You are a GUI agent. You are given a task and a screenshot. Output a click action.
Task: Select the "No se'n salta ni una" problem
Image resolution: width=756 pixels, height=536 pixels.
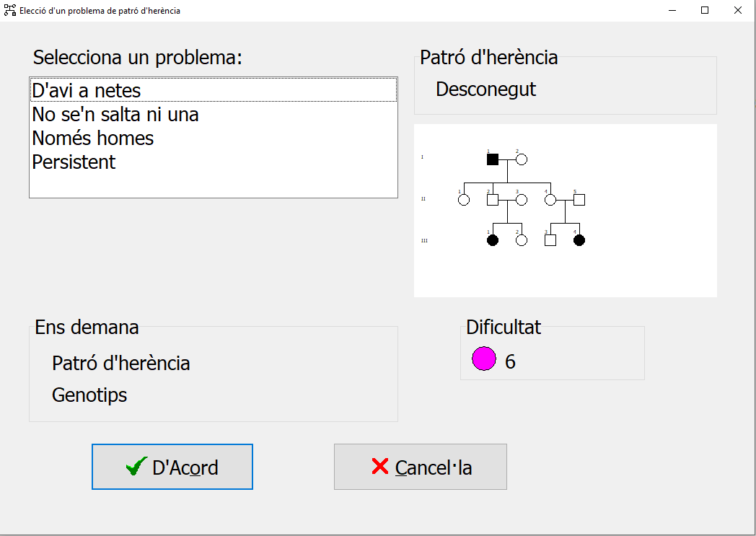pyautogui.click(x=115, y=115)
